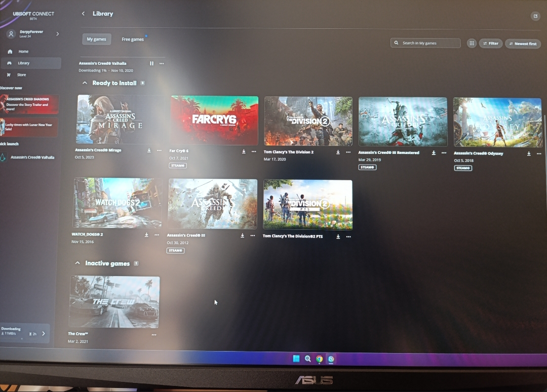Viewport: 547px width, 392px height.
Task: Switch to the Free games tab
Action: tap(133, 40)
